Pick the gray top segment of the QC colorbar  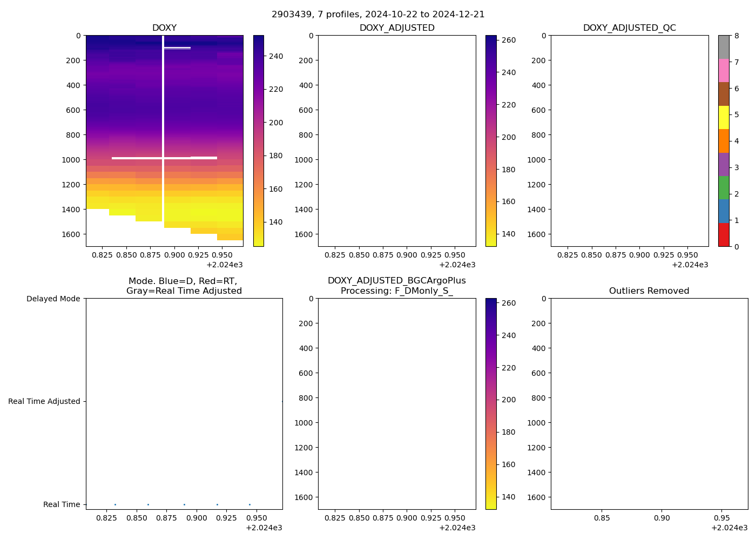[x=724, y=47]
